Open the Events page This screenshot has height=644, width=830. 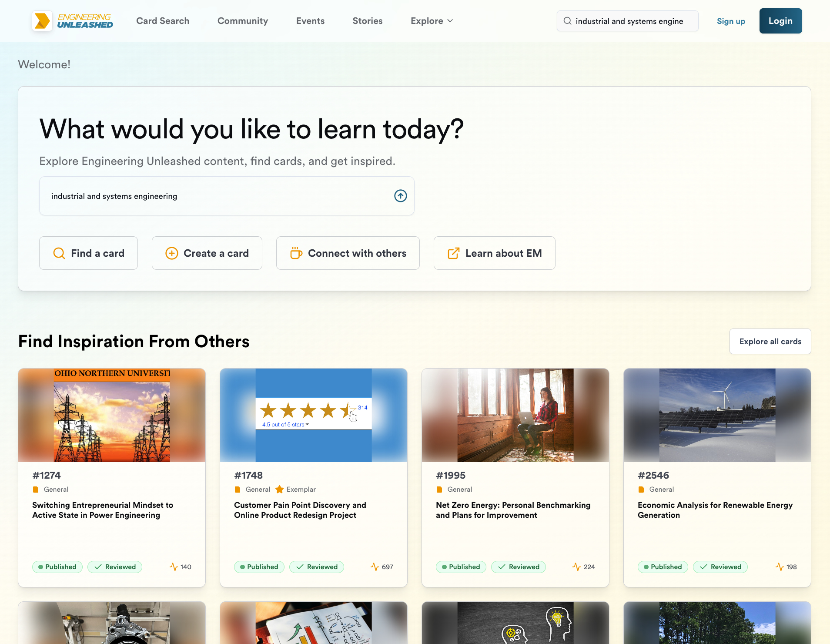(310, 21)
